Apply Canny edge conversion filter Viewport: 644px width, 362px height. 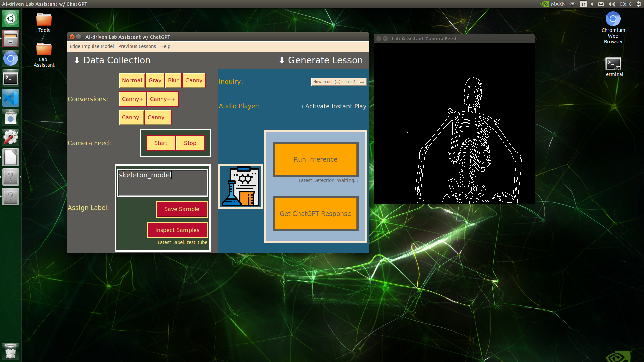click(x=193, y=80)
